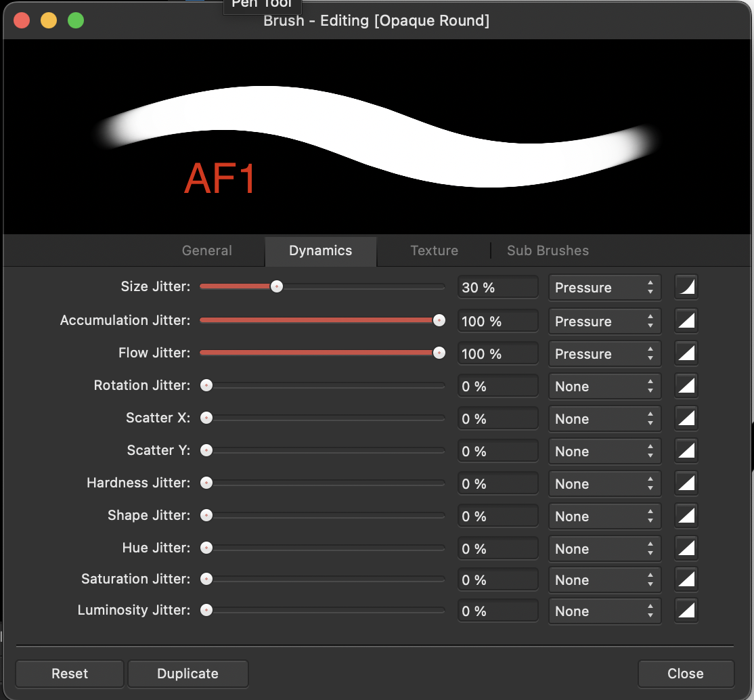Switch to the General tab
Image resolution: width=754 pixels, height=700 pixels.
point(206,250)
